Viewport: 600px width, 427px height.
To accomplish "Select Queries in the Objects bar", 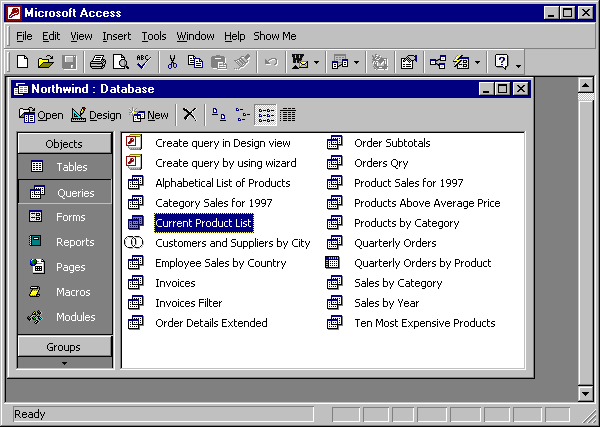I will 64,192.
